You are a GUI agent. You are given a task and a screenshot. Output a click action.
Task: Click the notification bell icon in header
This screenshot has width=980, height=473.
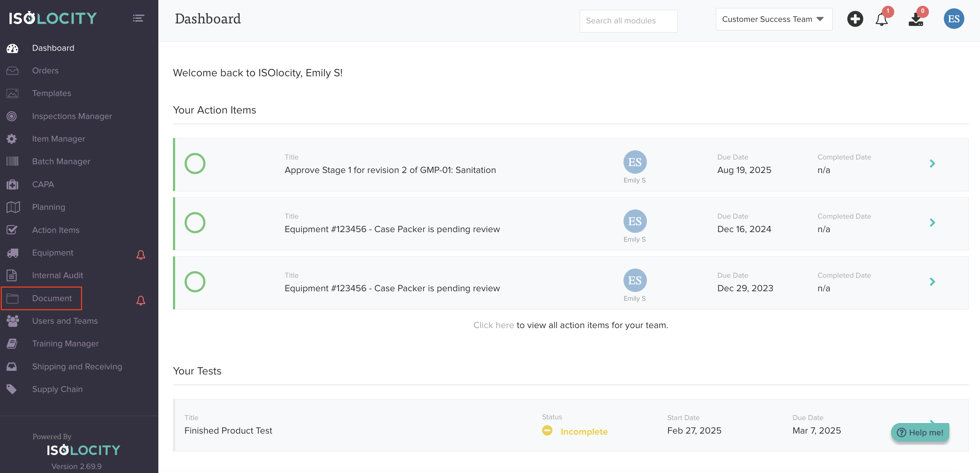pyautogui.click(x=881, y=19)
